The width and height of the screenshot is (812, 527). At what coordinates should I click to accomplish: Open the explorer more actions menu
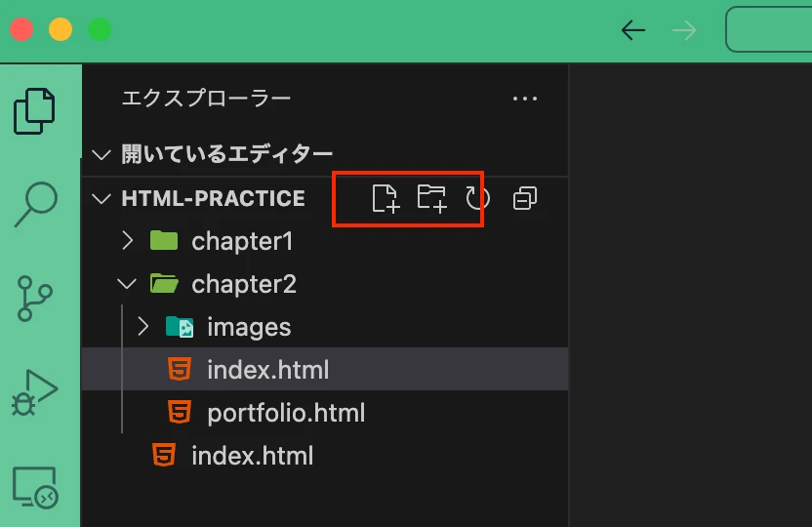tap(525, 99)
